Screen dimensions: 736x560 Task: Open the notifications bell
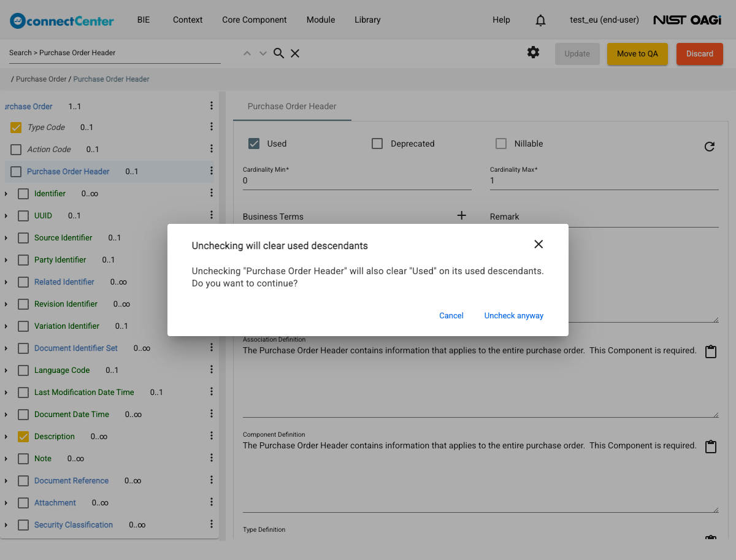pyautogui.click(x=540, y=20)
